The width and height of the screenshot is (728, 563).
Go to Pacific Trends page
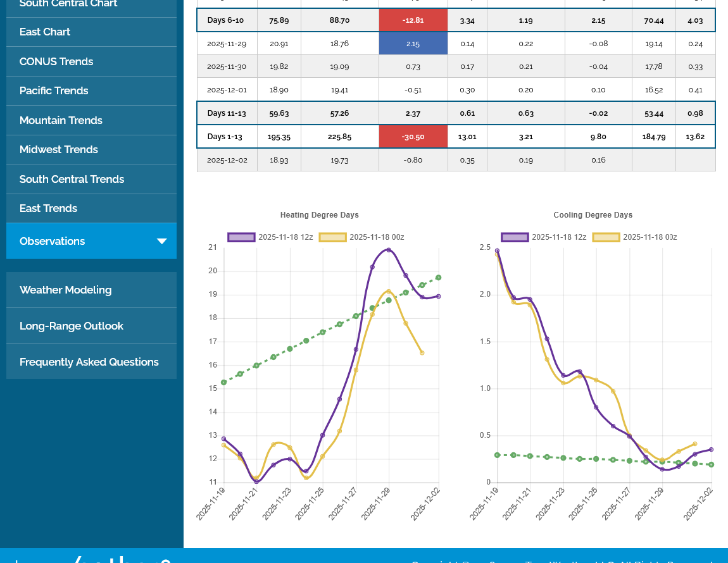coord(54,90)
